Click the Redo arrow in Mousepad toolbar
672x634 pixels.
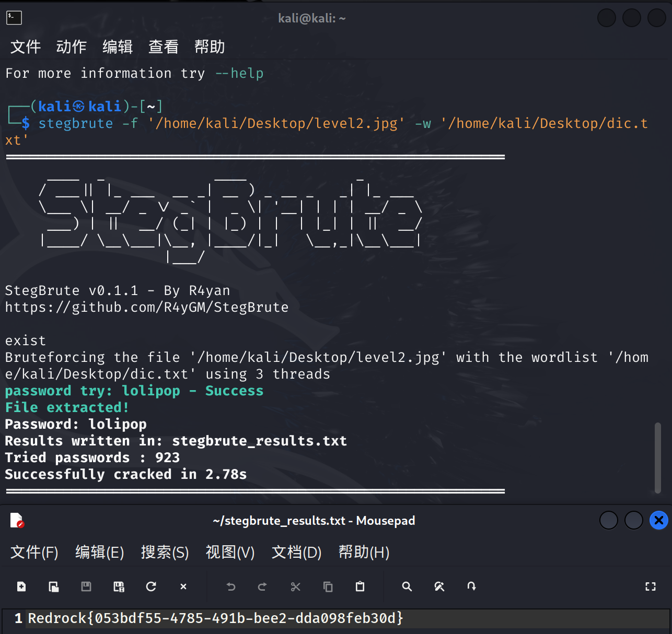[262, 586]
